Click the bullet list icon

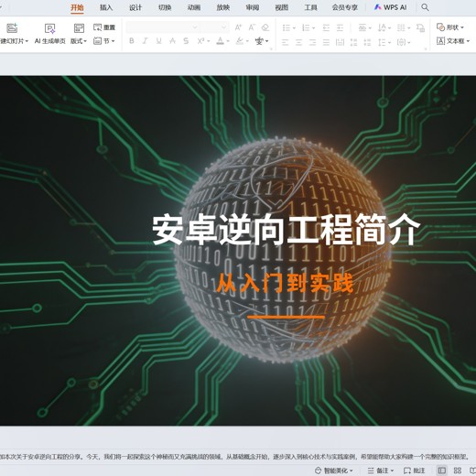click(x=287, y=28)
